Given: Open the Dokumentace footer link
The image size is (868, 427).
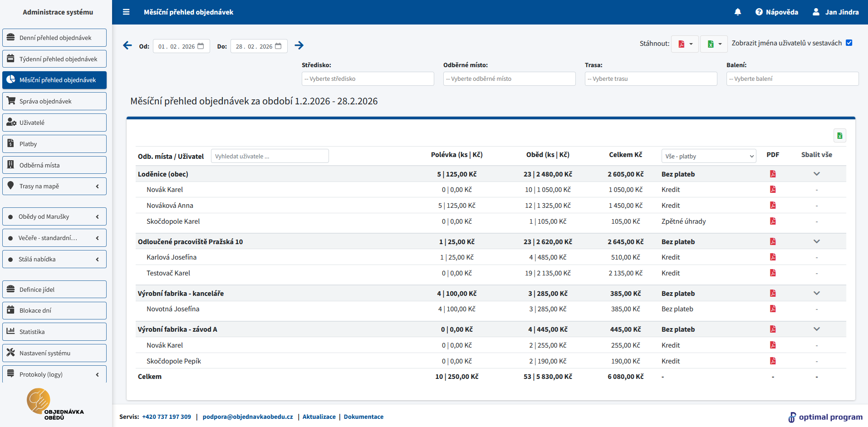Looking at the screenshot, I should (x=363, y=417).
